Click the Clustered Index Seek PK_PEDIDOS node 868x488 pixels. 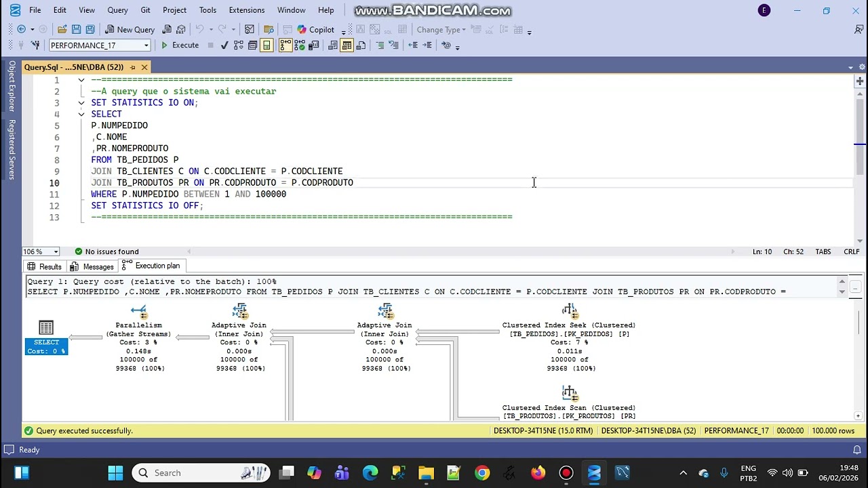tap(569, 338)
